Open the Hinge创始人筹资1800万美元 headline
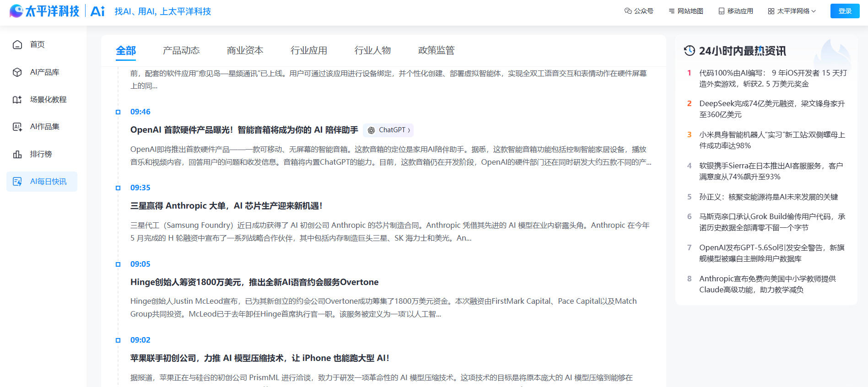The width and height of the screenshot is (868, 387). point(254,282)
